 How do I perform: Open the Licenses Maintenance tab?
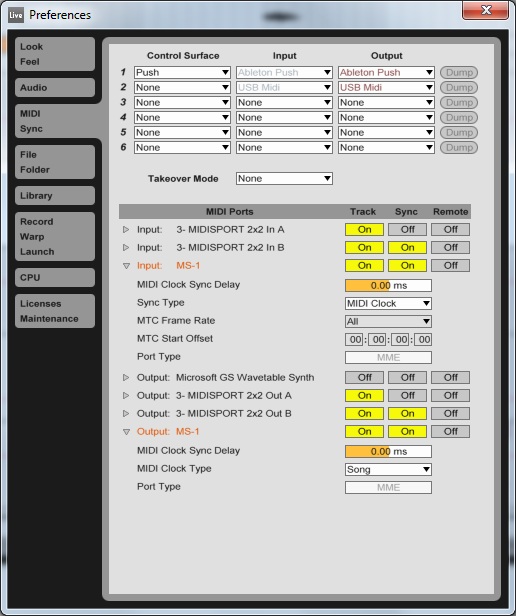pyautogui.click(x=55, y=311)
